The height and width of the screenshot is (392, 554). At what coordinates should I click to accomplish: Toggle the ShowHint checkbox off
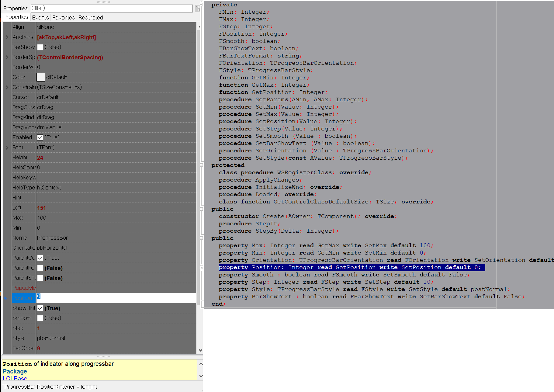(40, 308)
